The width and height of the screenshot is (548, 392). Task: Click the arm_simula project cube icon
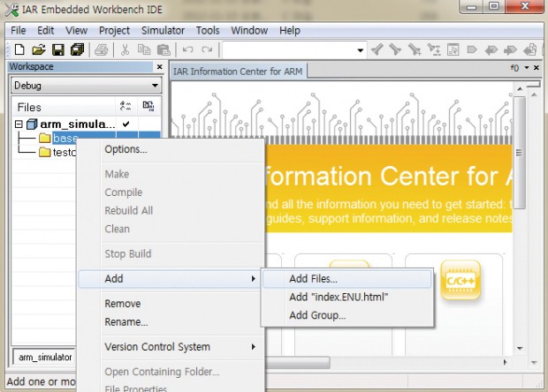coord(32,124)
